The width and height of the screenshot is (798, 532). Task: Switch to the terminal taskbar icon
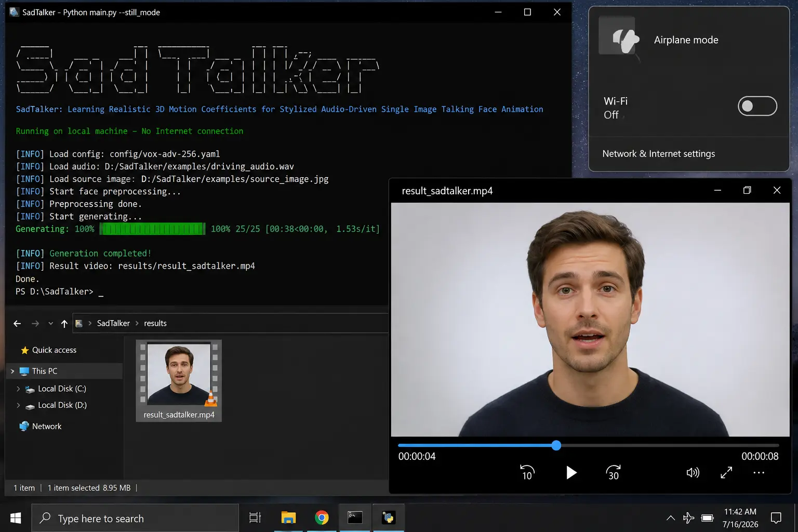355,518
